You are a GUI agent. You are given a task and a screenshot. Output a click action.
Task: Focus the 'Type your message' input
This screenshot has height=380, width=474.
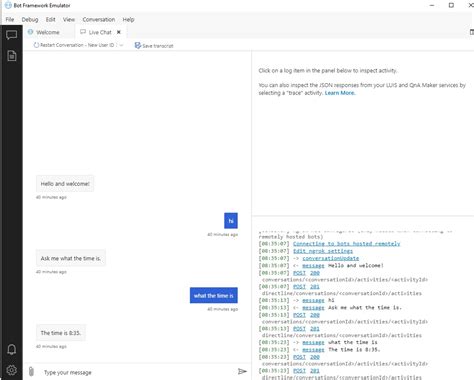138,372
